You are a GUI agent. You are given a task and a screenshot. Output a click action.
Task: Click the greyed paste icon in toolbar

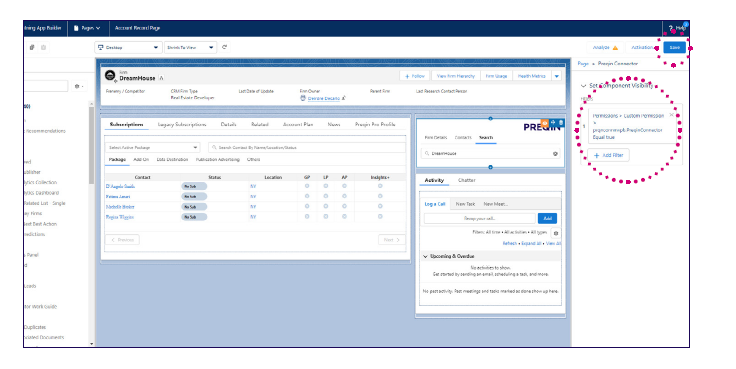(44, 47)
